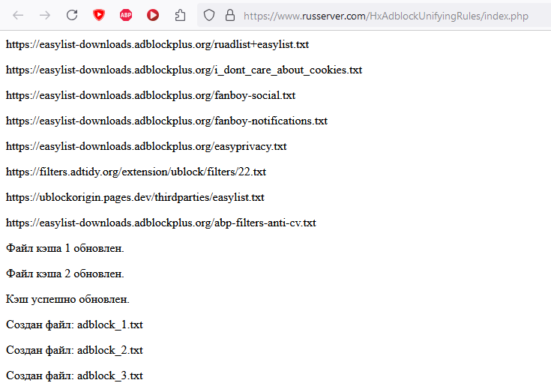The height and width of the screenshot is (392, 551).
Task: Click the 'Кэш успешно обновлен.' line
Action: (x=67, y=299)
